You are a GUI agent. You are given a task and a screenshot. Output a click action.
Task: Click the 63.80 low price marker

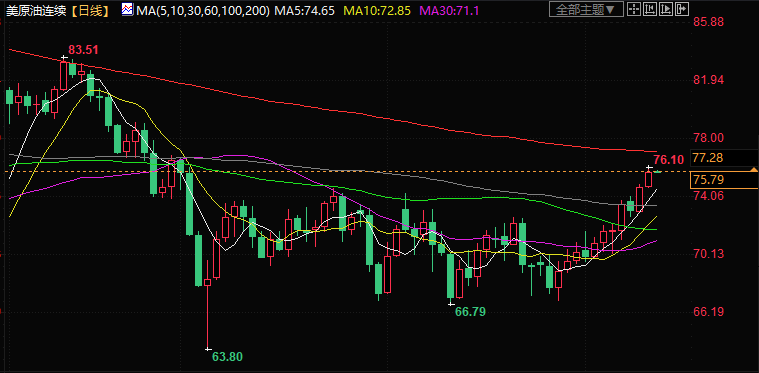click(228, 357)
